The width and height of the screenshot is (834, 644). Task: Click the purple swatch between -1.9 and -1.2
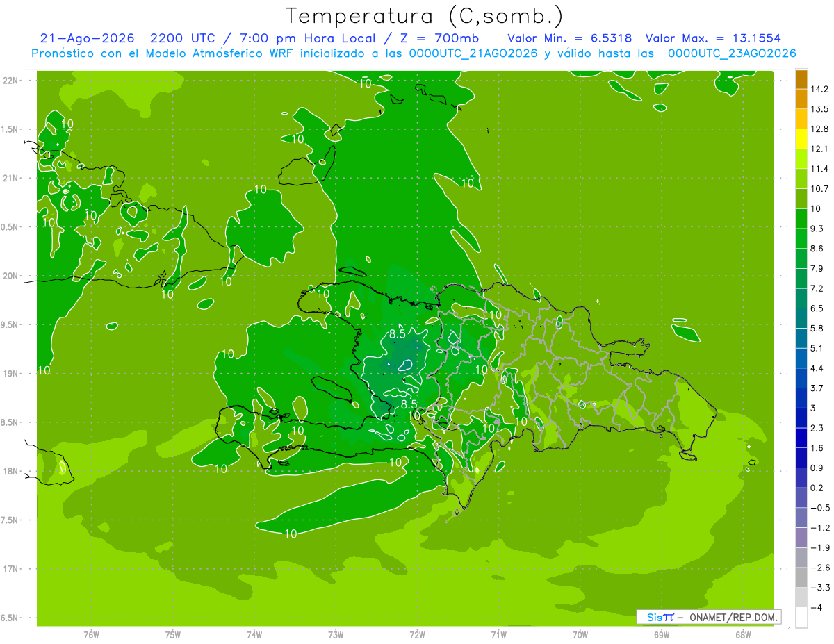click(801, 538)
